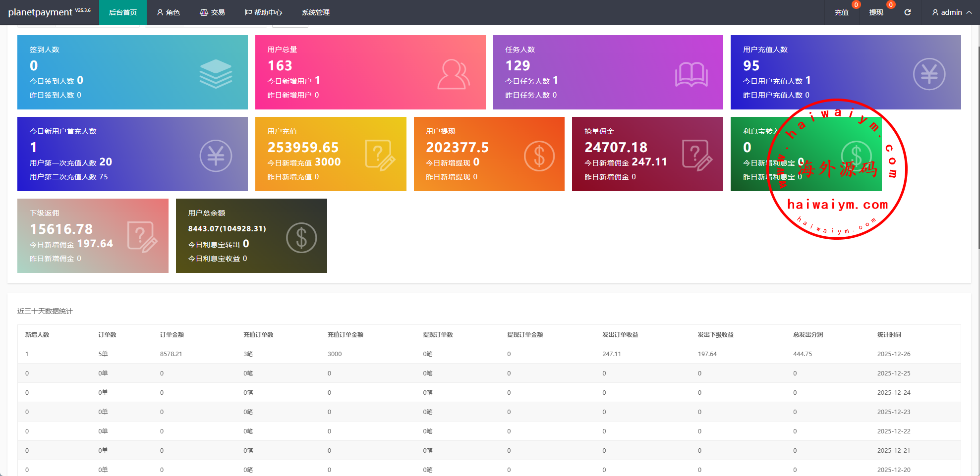Click the 提现 notification button
The image size is (980, 476).
click(x=876, y=12)
